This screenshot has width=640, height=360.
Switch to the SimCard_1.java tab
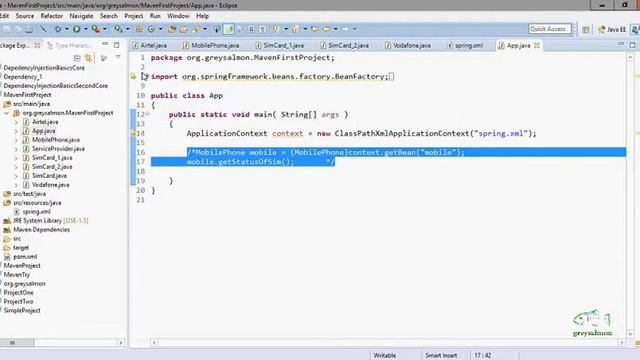coord(280,45)
